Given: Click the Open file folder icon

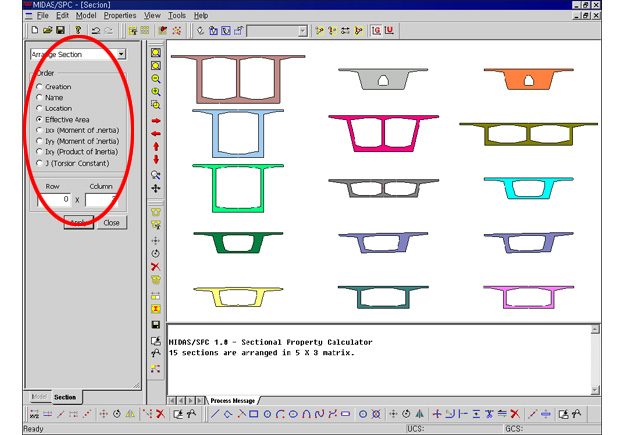Looking at the screenshot, I should pyautogui.click(x=47, y=31).
